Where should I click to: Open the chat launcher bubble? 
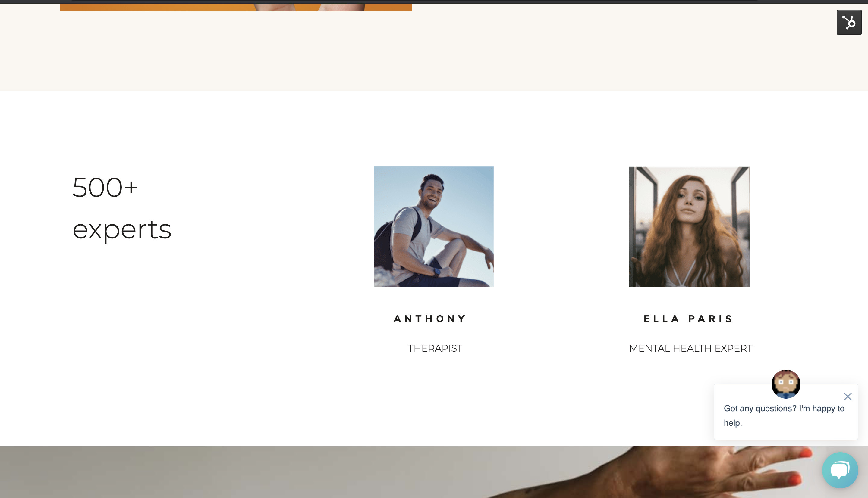click(x=840, y=470)
